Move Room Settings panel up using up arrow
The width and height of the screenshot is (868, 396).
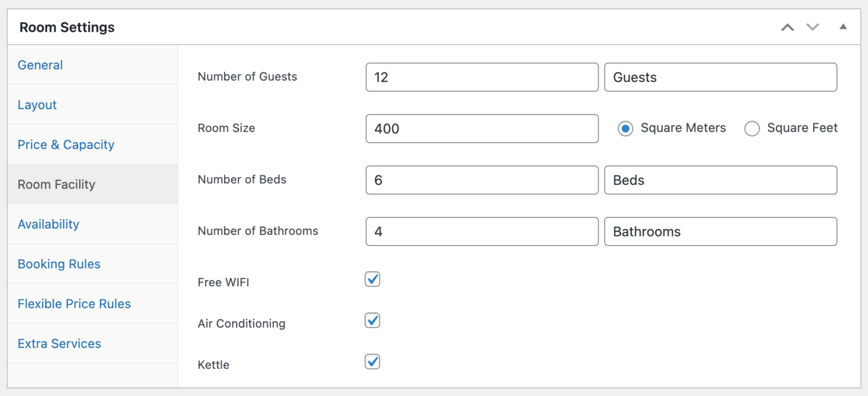tap(788, 27)
